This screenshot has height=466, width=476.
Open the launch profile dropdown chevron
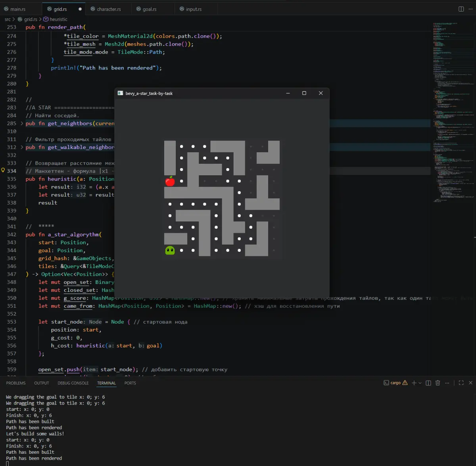(x=420, y=383)
